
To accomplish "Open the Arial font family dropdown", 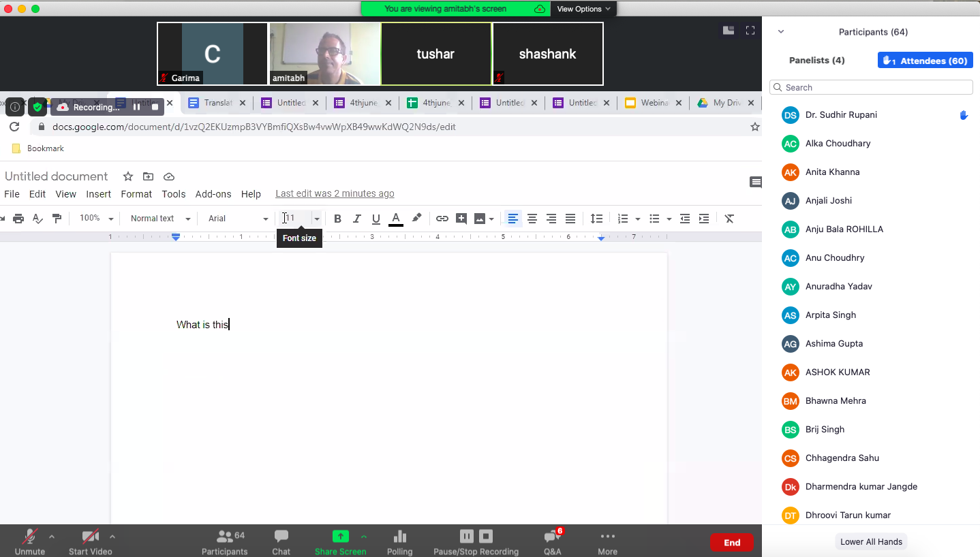I will coord(238,219).
